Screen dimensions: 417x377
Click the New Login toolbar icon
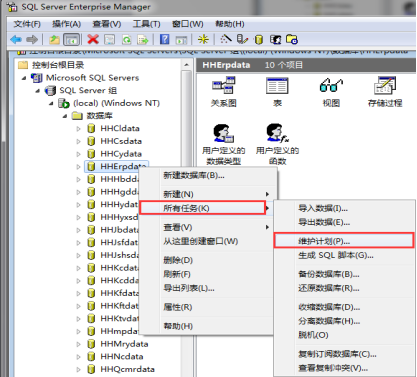pos(275,40)
